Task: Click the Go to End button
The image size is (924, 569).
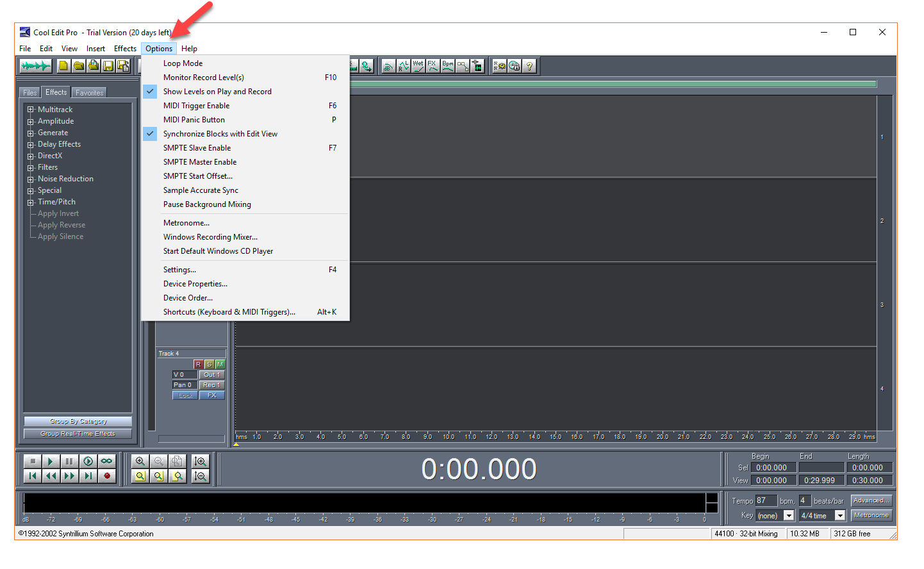Action: [x=88, y=476]
